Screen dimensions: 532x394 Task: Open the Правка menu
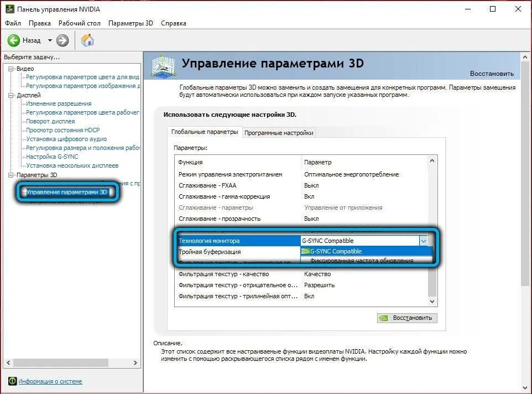(40, 23)
